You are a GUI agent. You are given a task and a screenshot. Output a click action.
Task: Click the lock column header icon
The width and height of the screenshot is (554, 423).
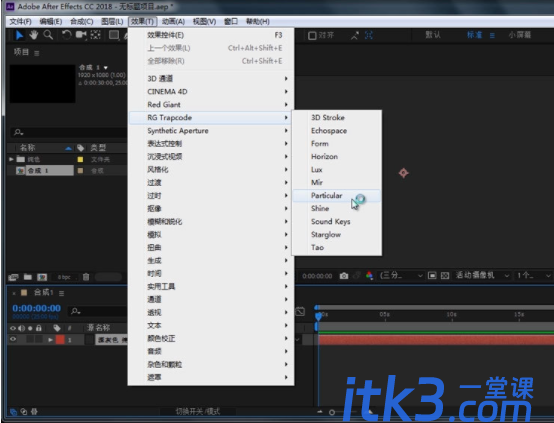39,328
